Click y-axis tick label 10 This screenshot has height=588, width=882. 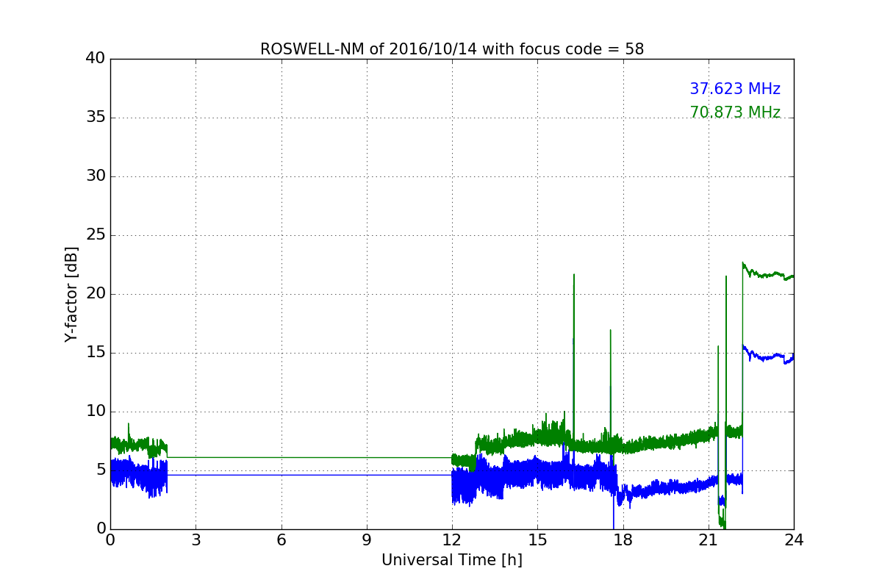point(96,412)
